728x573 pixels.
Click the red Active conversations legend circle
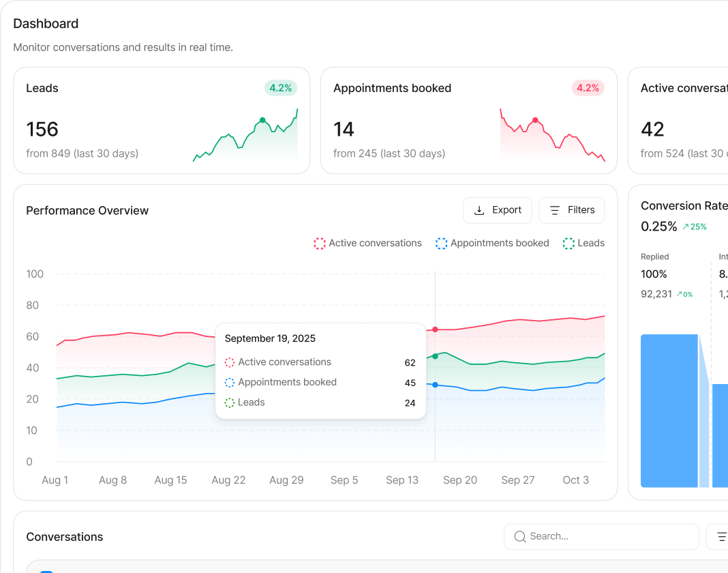[x=320, y=244]
